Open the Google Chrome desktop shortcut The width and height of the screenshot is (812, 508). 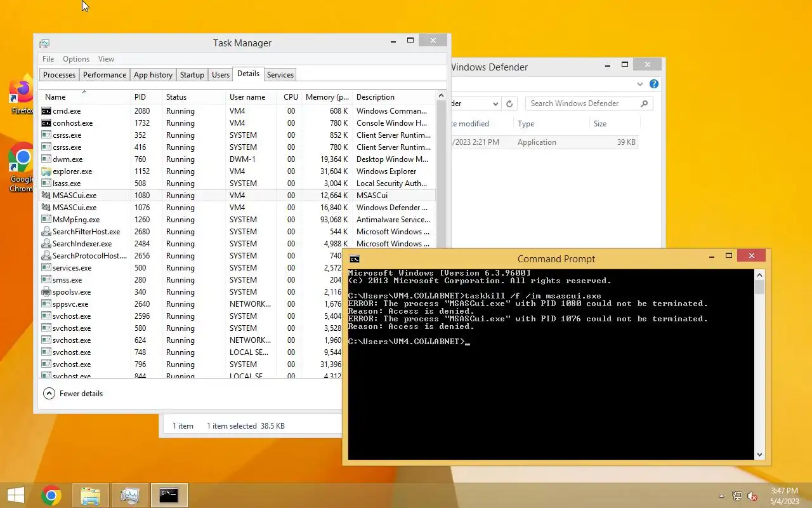[x=23, y=168]
